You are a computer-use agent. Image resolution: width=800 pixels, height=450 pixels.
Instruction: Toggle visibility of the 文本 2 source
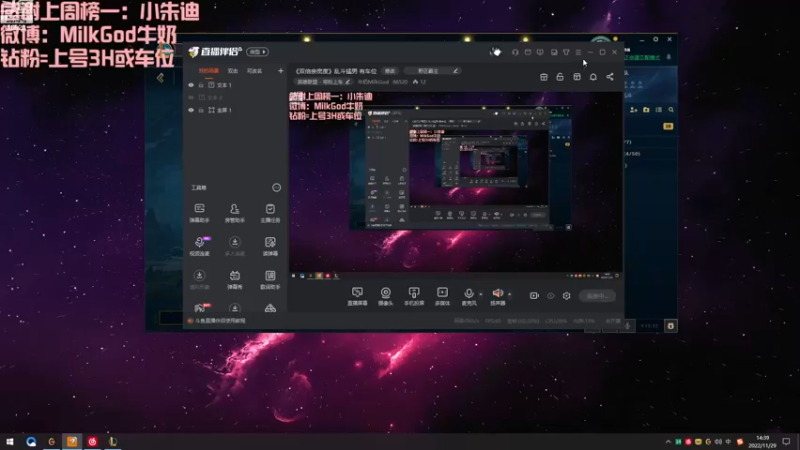tap(191, 97)
